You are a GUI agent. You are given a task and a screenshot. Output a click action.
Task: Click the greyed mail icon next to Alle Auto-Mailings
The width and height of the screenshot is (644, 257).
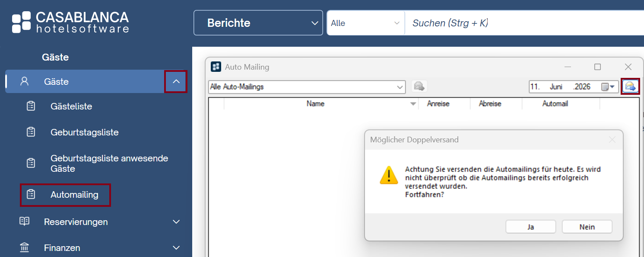pyautogui.click(x=419, y=87)
